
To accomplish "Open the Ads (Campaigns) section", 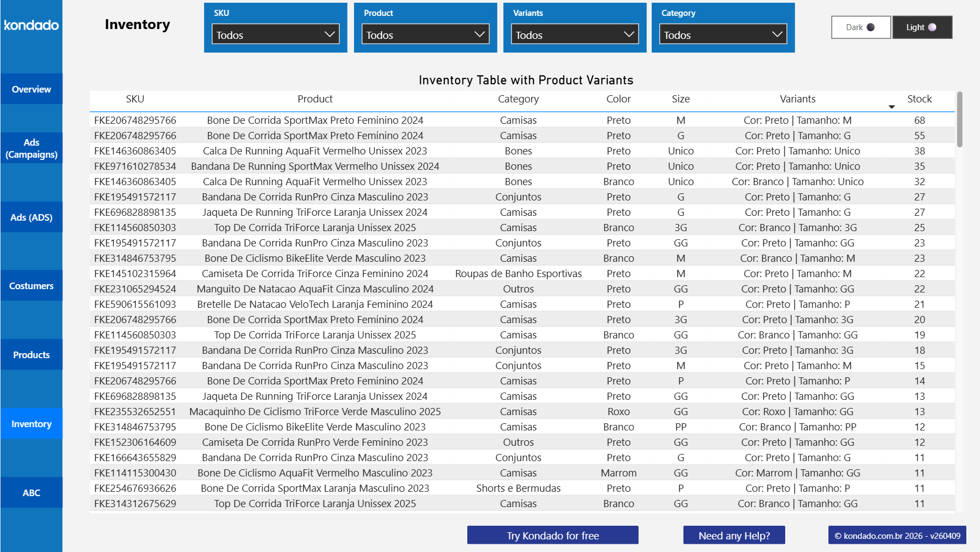I will pos(31,148).
